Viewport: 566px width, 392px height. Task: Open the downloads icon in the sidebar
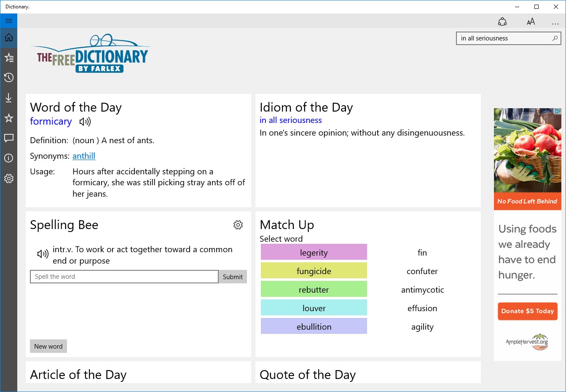click(8, 97)
